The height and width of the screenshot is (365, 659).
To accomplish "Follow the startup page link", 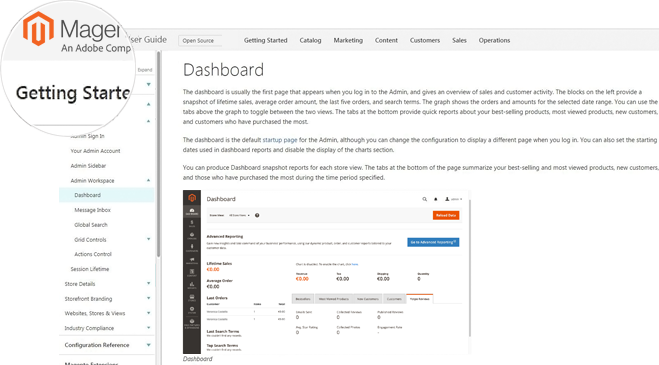I will pos(279,140).
